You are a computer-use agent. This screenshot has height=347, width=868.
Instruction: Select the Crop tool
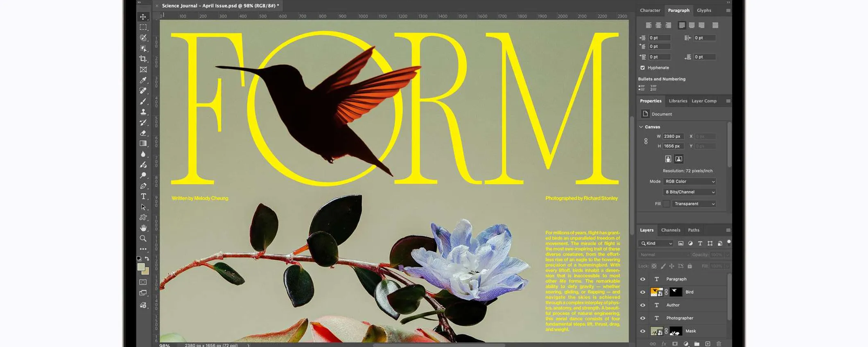143,59
